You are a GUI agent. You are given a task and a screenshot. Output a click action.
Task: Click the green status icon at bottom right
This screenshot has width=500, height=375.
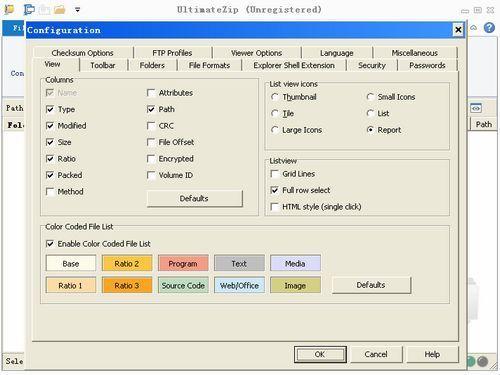coord(471,361)
